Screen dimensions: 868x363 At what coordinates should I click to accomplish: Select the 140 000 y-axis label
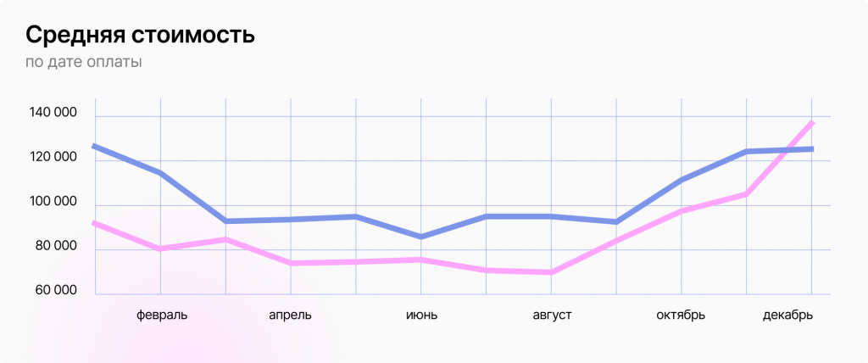tap(52, 114)
